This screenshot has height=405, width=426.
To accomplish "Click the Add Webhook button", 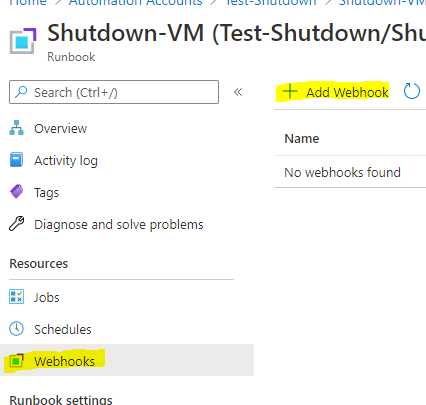I will (335, 92).
